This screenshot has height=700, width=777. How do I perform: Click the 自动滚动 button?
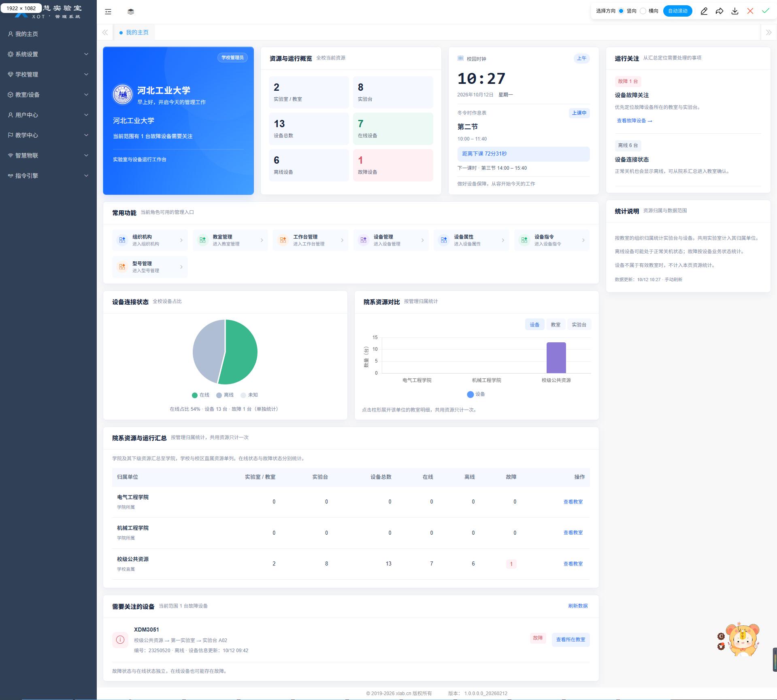coord(678,11)
